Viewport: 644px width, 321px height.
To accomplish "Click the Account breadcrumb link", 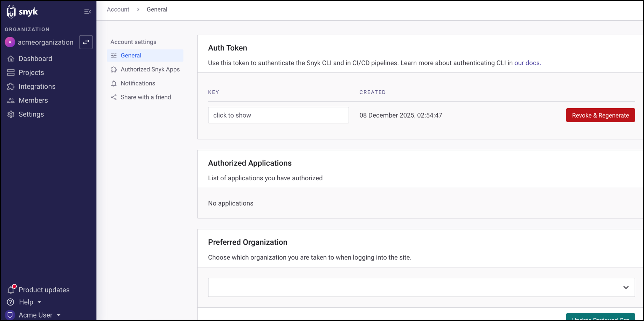I will click(118, 9).
